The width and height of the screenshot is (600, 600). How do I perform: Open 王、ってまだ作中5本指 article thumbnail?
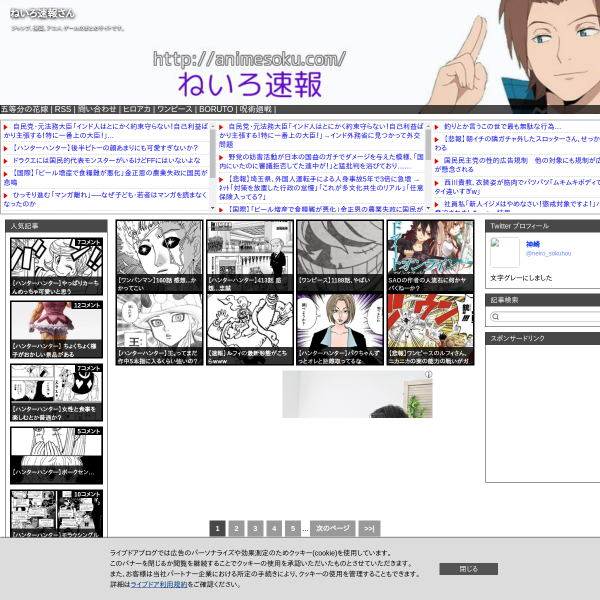[159, 329]
